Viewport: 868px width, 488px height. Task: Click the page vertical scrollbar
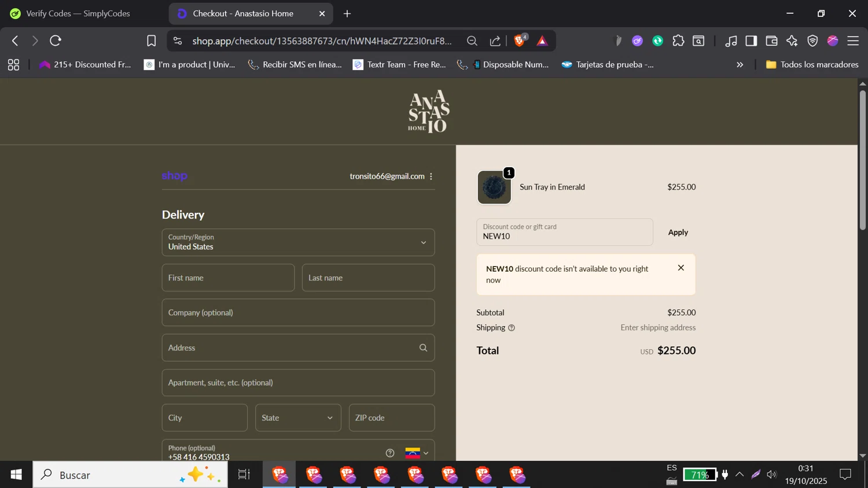pos(863,159)
